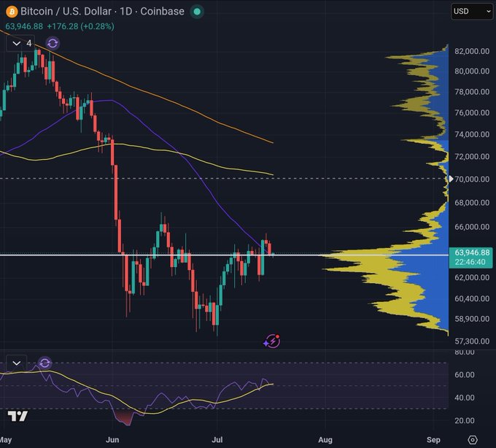The image size is (496, 448).
Task: Click the 60.00 RSI scale label
Action: click(x=465, y=375)
